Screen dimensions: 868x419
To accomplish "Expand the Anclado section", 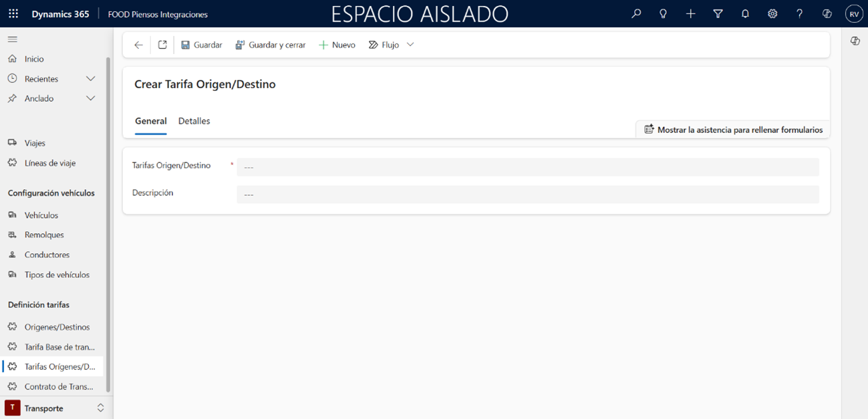I will coord(90,98).
